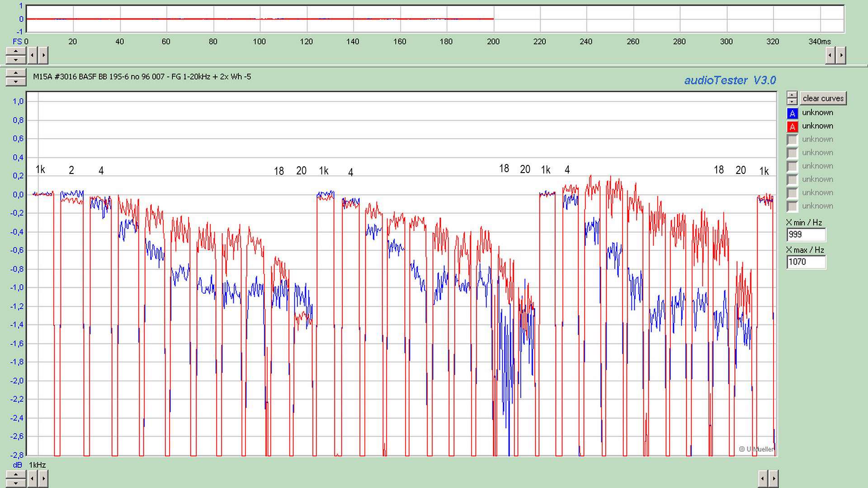The image size is (868, 488).
Task: Click right arrow under 1kHz label
Action: click(43, 478)
